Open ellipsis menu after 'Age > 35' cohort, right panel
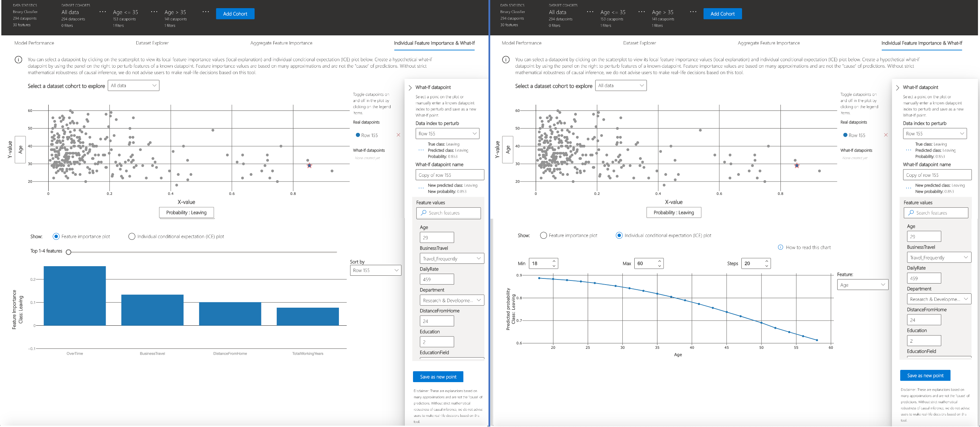The image size is (980, 427). tap(693, 12)
